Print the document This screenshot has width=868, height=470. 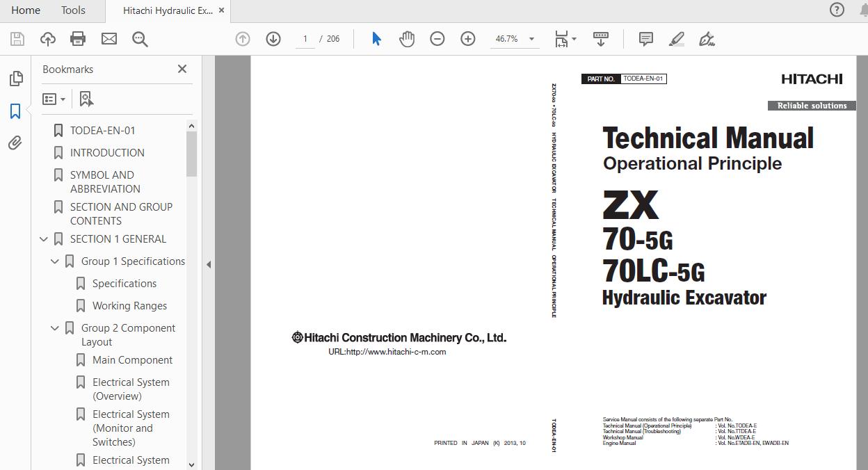coord(78,39)
